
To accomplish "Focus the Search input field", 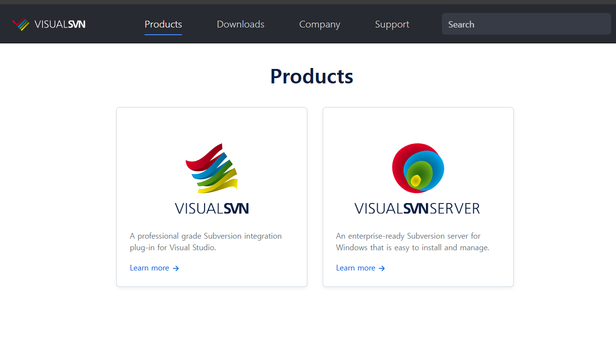I will coord(526,24).
